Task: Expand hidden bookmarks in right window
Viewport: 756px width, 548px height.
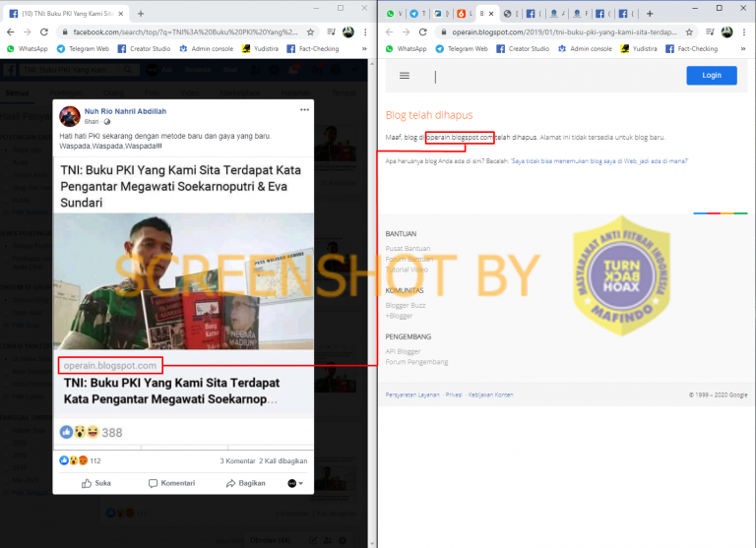Action: tap(743, 48)
